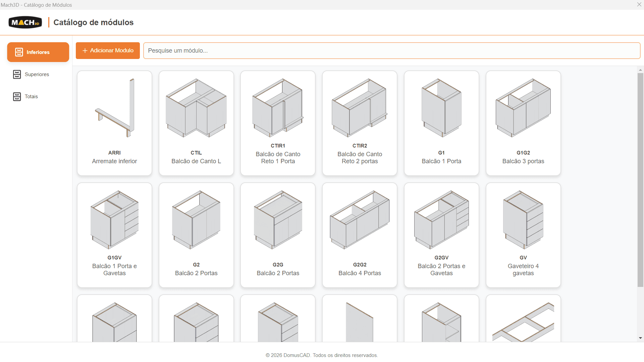
Task: Select the G2GV Balcão 2 Portas e Gavetas
Action: 441,235
